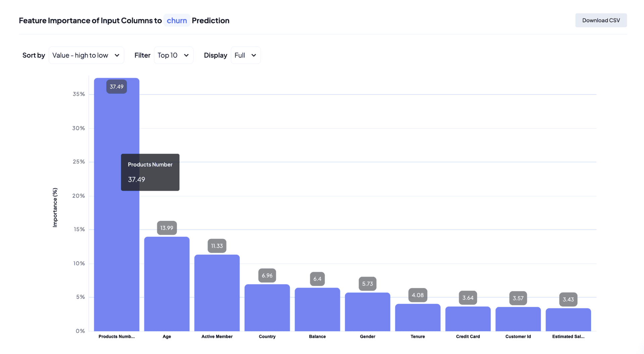Screen dimensions: 644x354
Task: Click the Gender bar
Action: pos(367,312)
